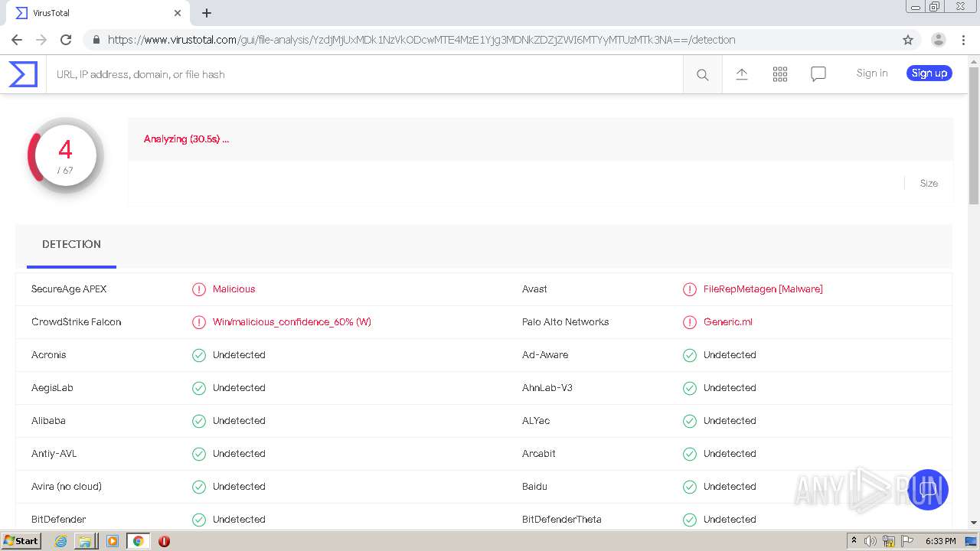Image resolution: width=980 pixels, height=551 pixels.
Task: Click alert icon beside FileRepMetagen [Malware]
Action: tap(690, 289)
